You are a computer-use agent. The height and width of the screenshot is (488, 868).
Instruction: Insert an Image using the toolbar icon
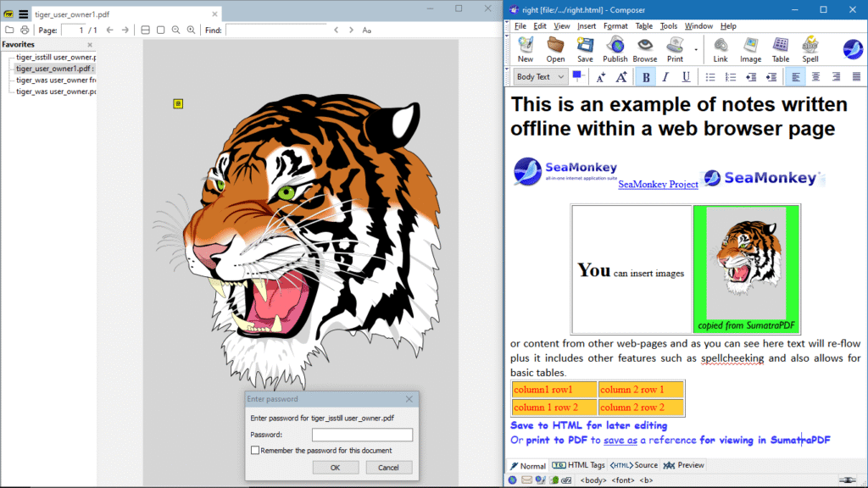coord(750,49)
